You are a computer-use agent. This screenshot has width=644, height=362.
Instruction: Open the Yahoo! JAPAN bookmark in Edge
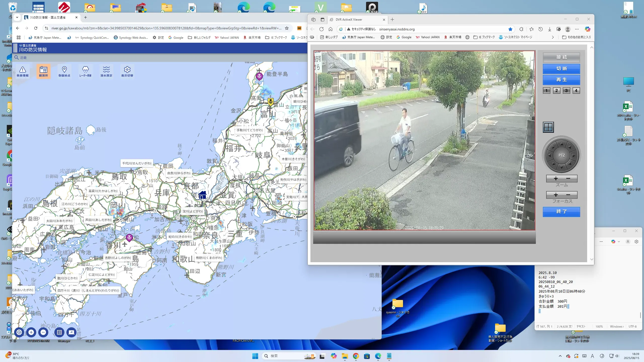(x=427, y=37)
